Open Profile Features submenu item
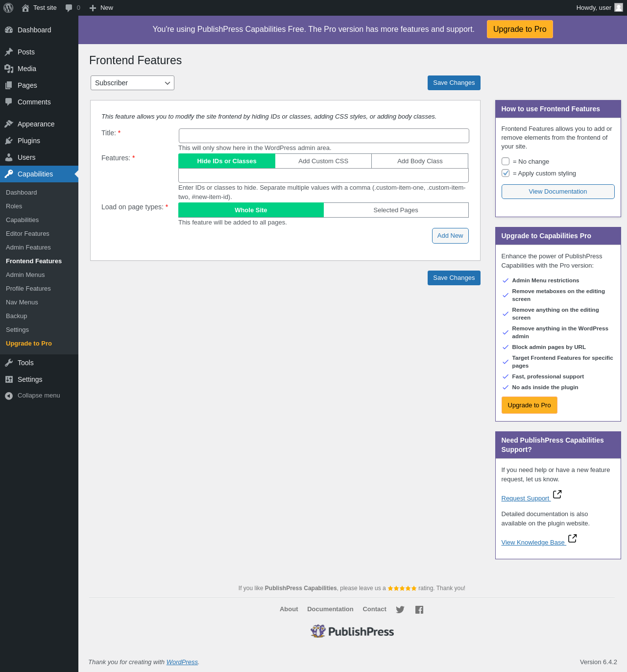 [28, 289]
